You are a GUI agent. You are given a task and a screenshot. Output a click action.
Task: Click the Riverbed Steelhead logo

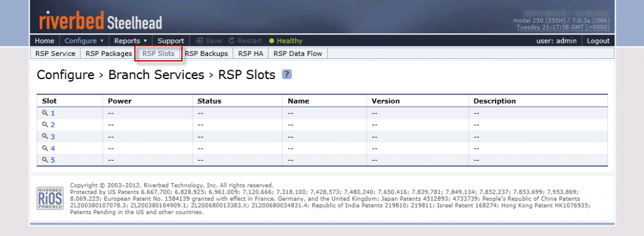(x=101, y=21)
